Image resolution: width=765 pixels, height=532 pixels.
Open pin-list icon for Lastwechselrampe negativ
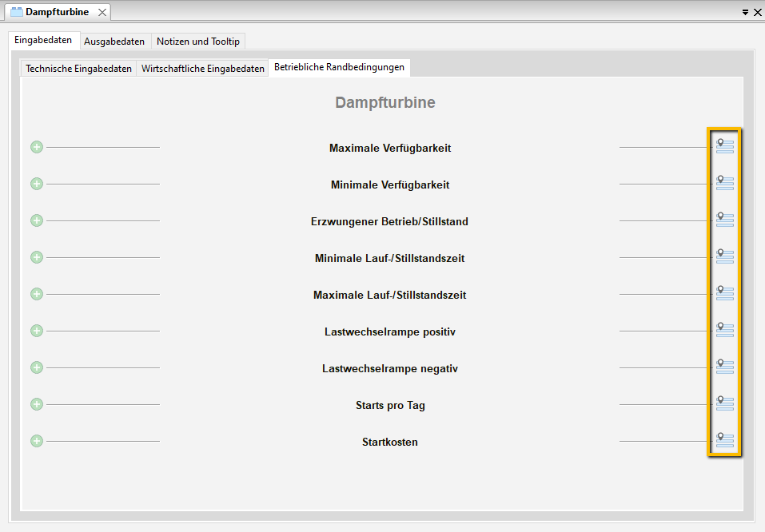724,367
